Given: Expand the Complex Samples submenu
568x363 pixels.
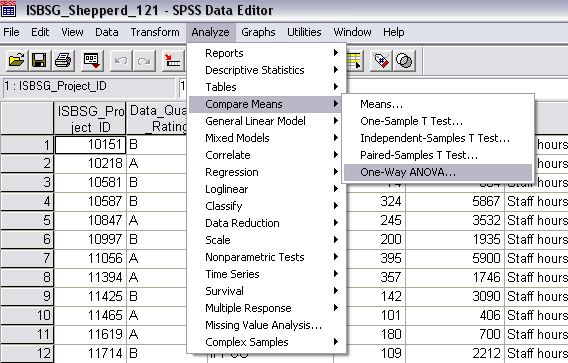Looking at the screenshot, I should [x=267, y=343].
